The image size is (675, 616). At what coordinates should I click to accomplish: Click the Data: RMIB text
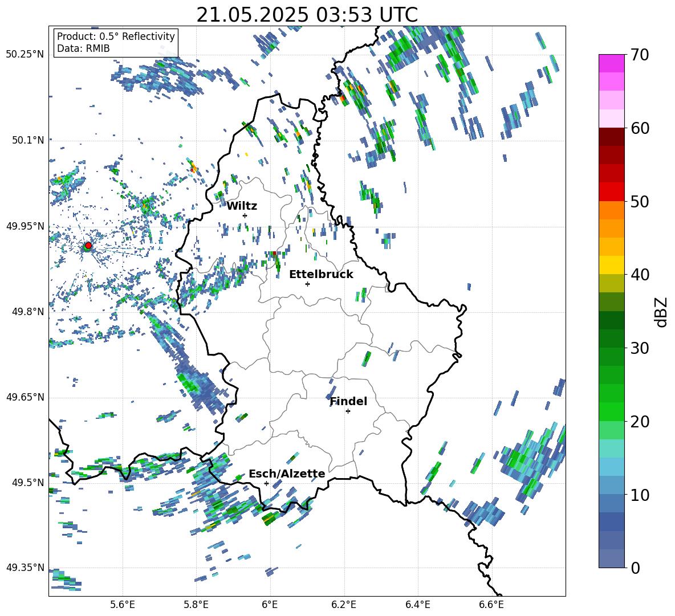83,48
